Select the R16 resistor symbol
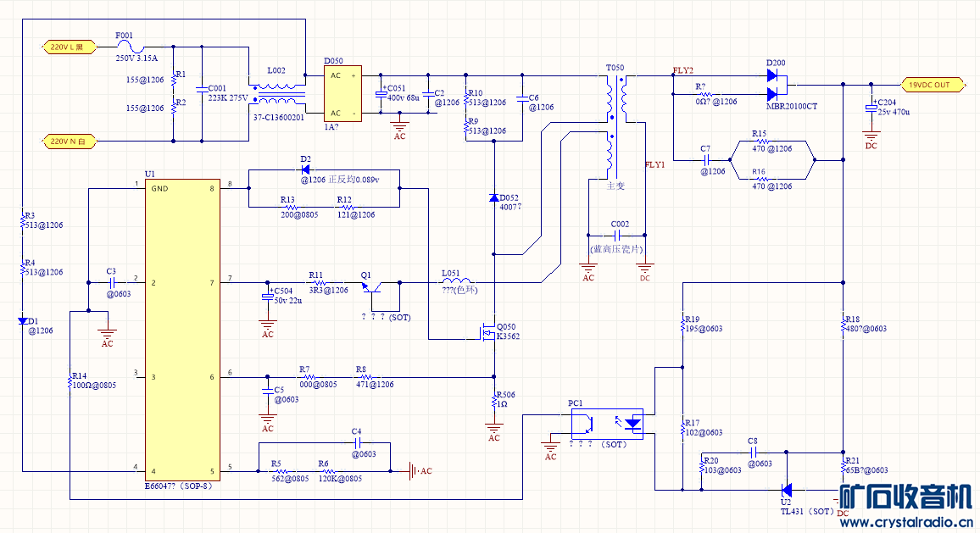980x533 pixels. pos(762,180)
